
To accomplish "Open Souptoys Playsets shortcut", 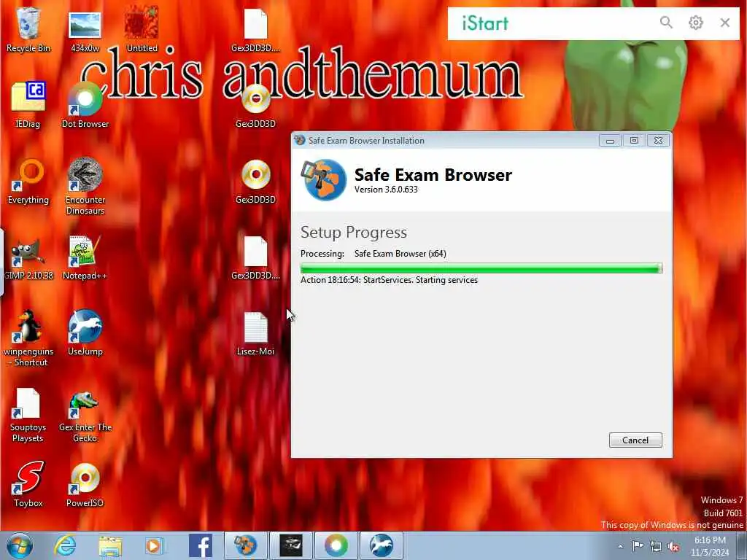I will (x=28, y=414).
